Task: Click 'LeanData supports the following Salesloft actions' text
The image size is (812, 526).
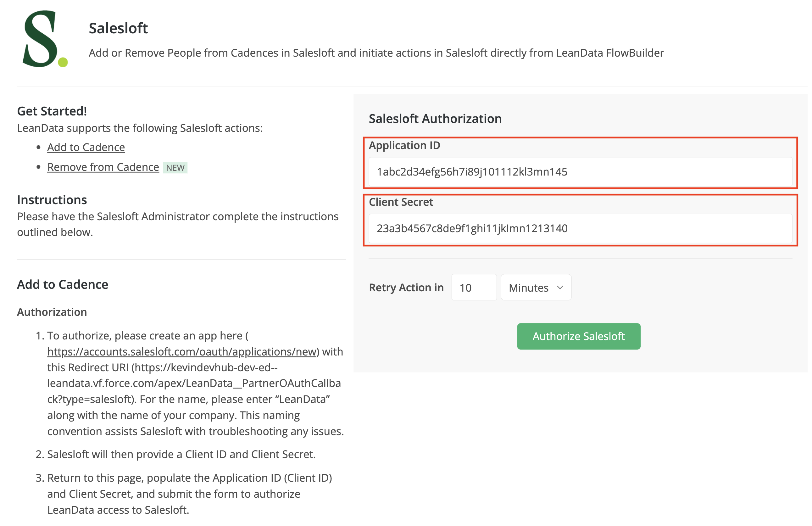Action: pos(140,128)
